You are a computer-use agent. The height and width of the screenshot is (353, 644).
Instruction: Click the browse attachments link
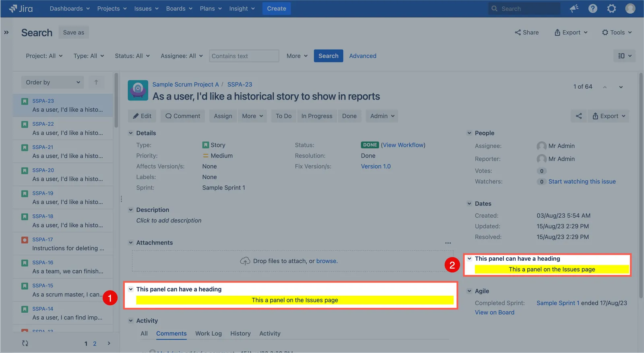326,261
